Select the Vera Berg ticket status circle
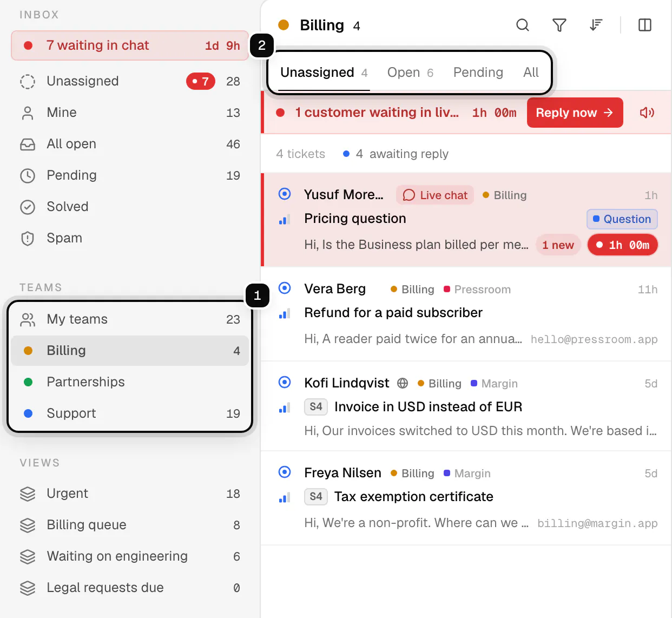672x618 pixels. coord(285,288)
